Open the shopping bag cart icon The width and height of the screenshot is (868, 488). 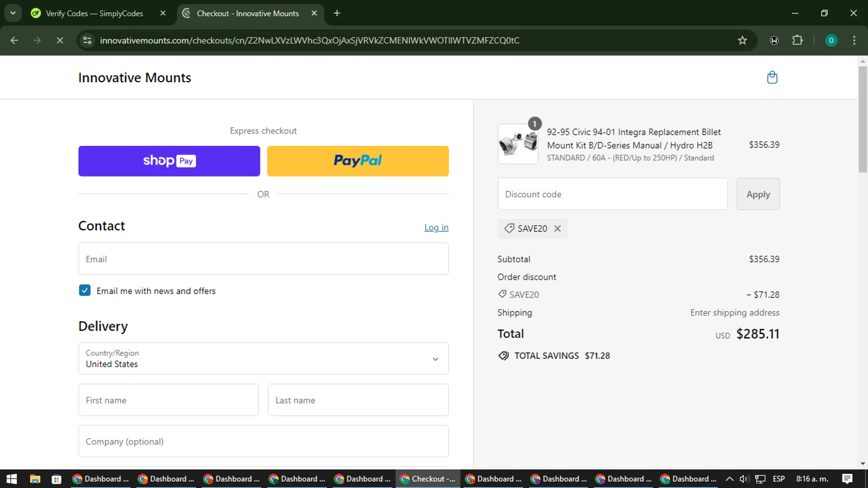coord(772,78)
